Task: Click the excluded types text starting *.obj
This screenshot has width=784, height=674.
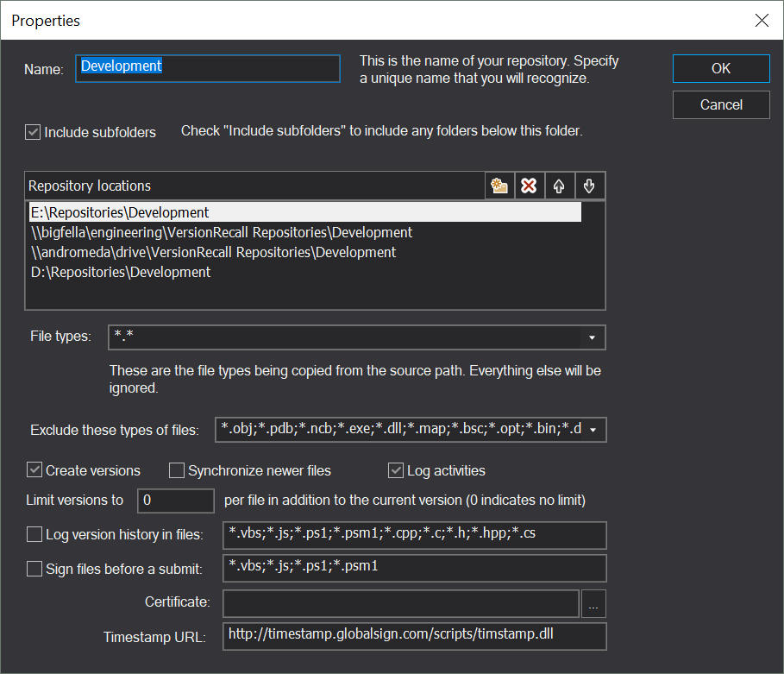Action: pos(399,429)
